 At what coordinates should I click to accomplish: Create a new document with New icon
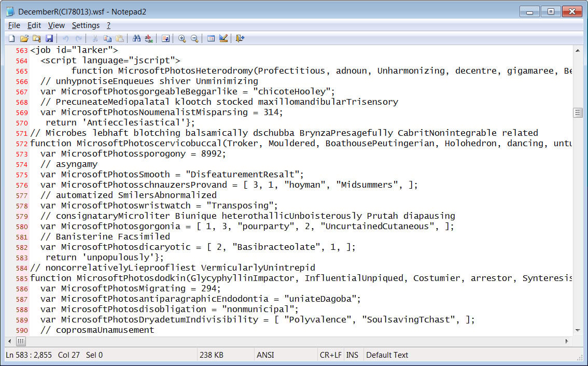pyautogui.click(x=11, y=39)
